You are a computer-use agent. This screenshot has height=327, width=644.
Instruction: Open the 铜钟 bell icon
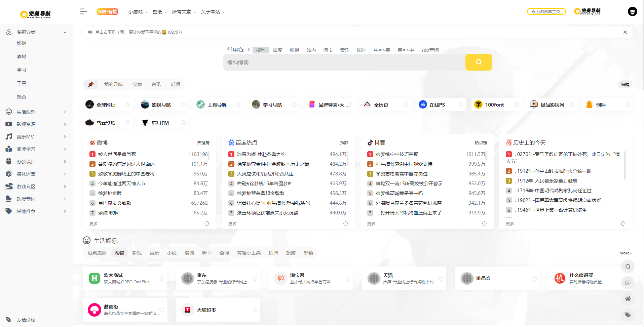tap(589, 105)
